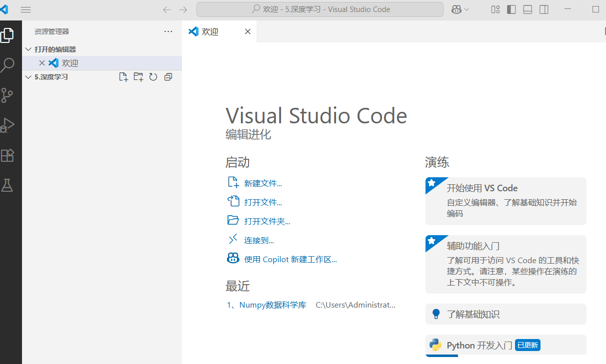Image resolution: width=606 pixels, height=364 pixels.
Task: Click 使用 Copilot 新建工作区... link
Action: pos(290,259)
